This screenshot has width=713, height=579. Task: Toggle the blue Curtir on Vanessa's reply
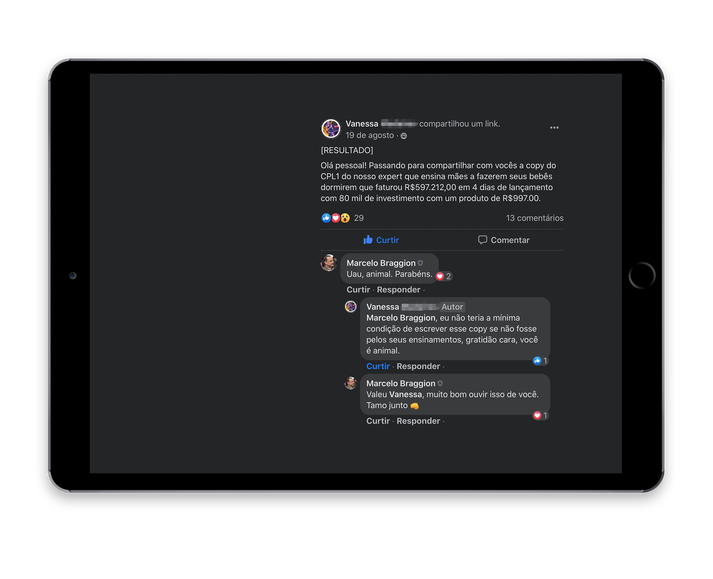coord(377,366)
